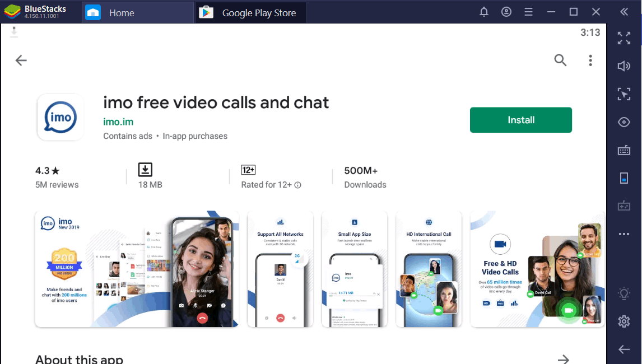Screen dimensions: 642x364
Task: Maximize the BlueStacks window
Action: [574, 12]
